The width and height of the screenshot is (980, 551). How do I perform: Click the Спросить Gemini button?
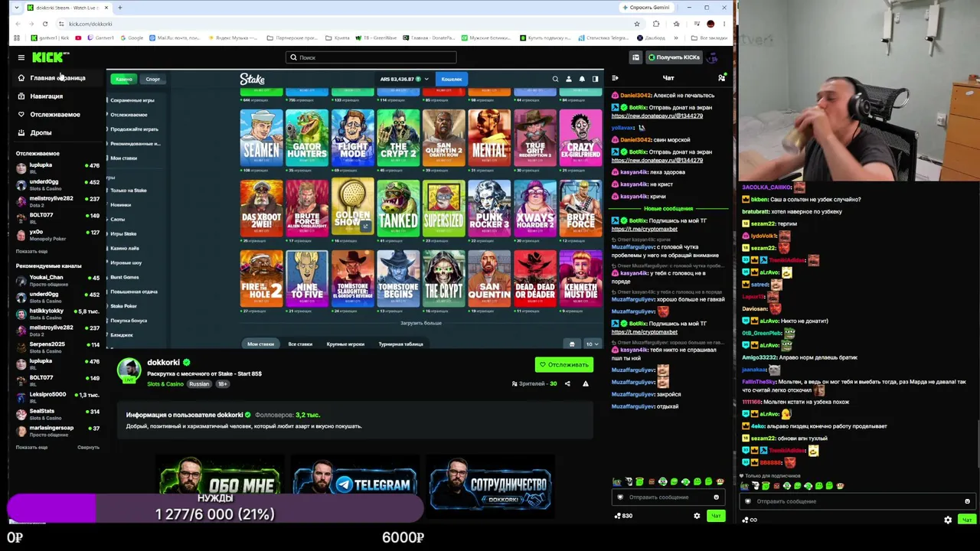pyautogui.click(x=647, y=8)
